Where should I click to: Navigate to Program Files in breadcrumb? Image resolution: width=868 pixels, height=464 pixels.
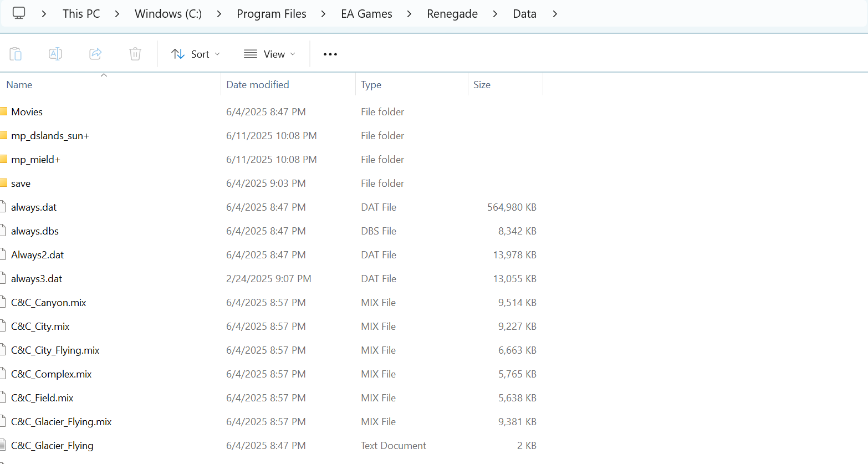pos(271,14)
